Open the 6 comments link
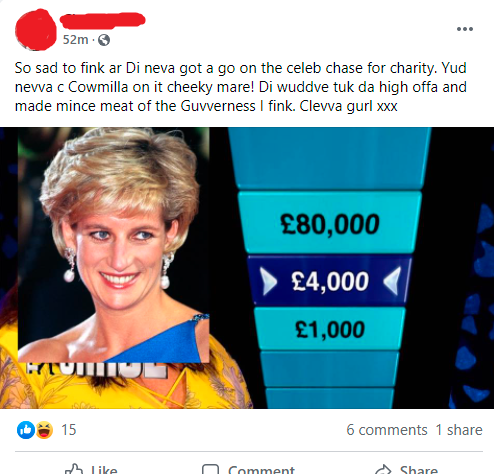Image resolution: width=494 pixels, height=474 pixels. coord(387,430)
